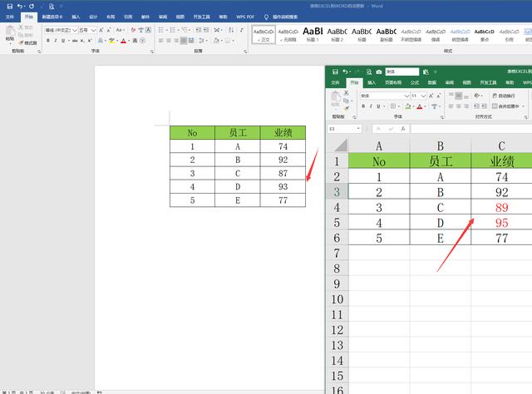Open the Insert tab in Word
532x394 pixels.
coord(76,17)
